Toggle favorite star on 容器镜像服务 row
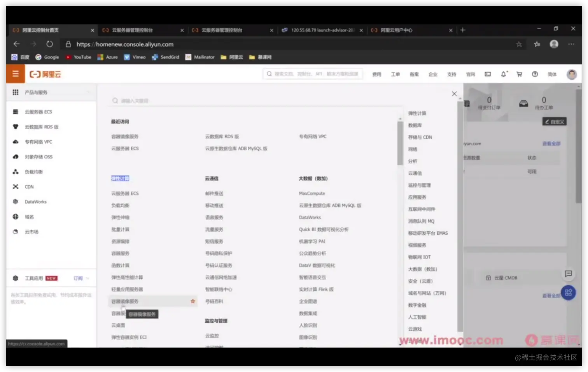The image size is (588, 372). pos(193,301)
